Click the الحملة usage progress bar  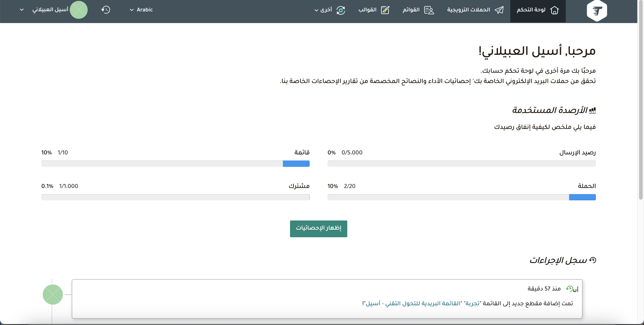[462, 197]
